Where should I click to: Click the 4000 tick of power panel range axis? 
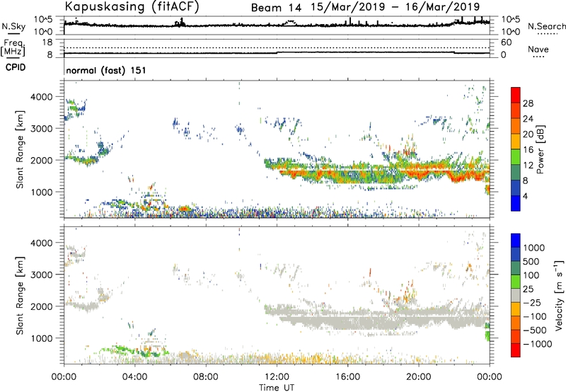tap(41, 96)
